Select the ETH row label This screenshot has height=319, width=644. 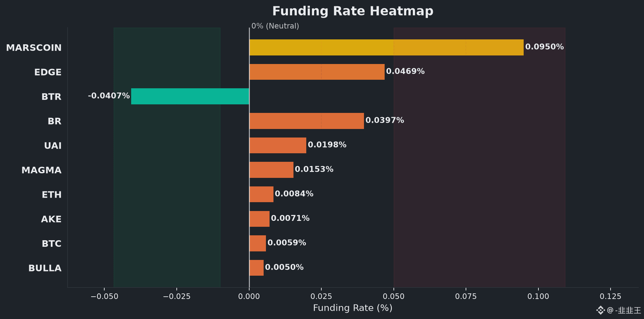(51, 195)
